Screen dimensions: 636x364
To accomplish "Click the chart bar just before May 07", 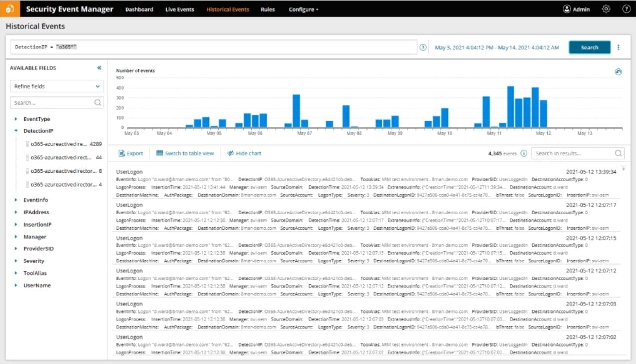I will (296, 111).
